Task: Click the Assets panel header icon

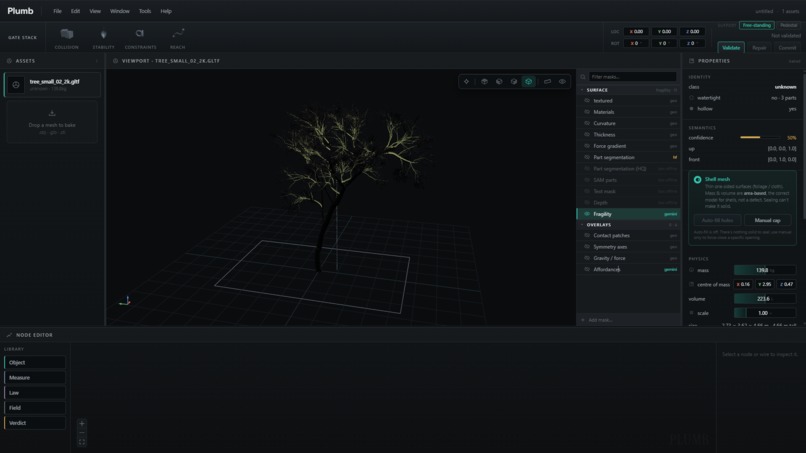Action: [x=9, y=61]
